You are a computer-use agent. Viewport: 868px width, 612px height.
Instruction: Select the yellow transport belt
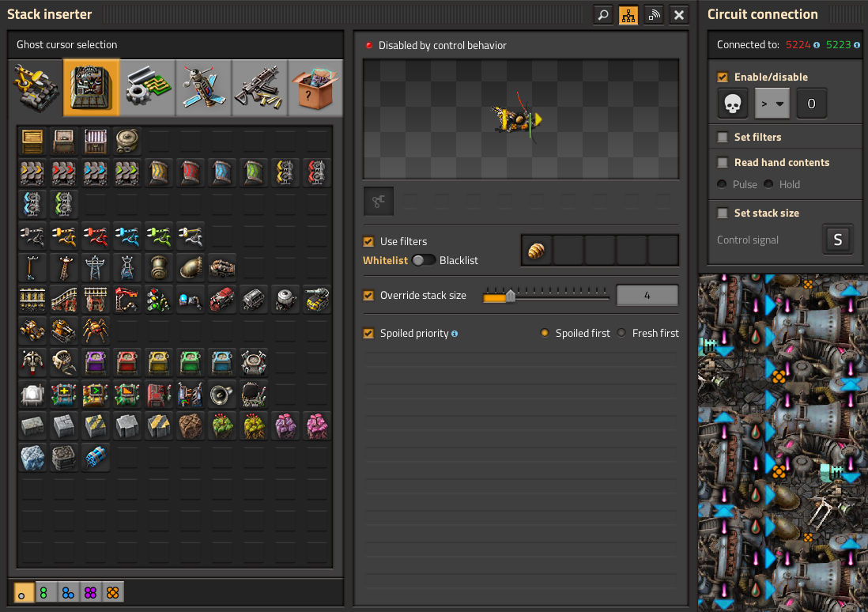point(32,173)
